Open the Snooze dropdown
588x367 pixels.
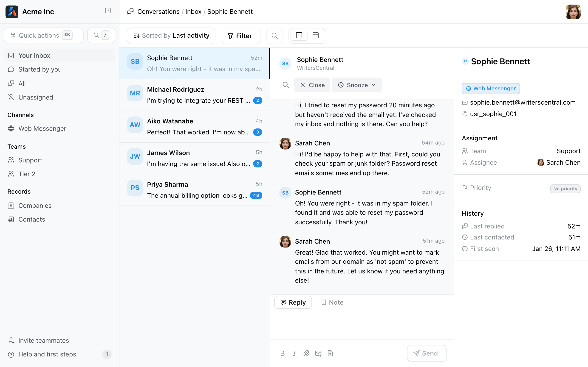(x=357, y=85)
